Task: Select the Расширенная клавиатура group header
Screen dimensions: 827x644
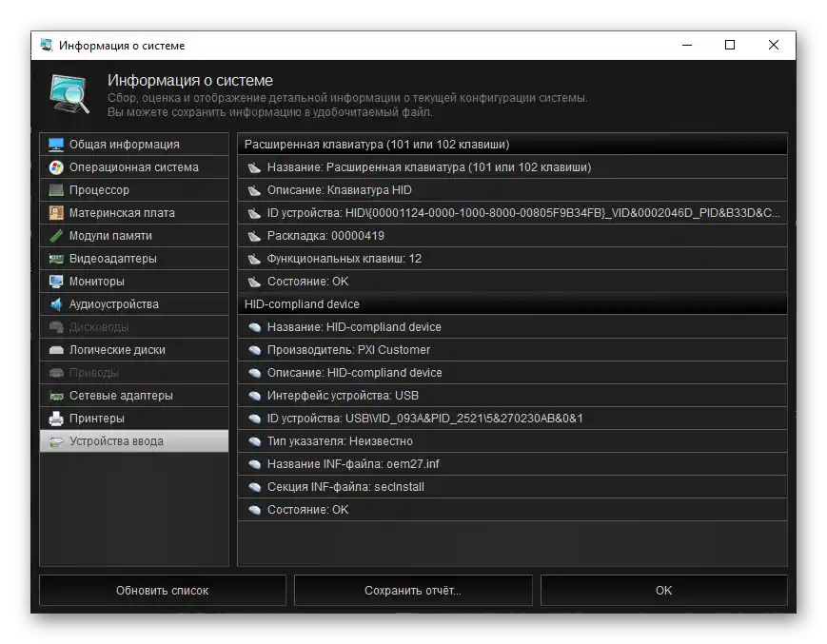Action: (x=512, y=145)
